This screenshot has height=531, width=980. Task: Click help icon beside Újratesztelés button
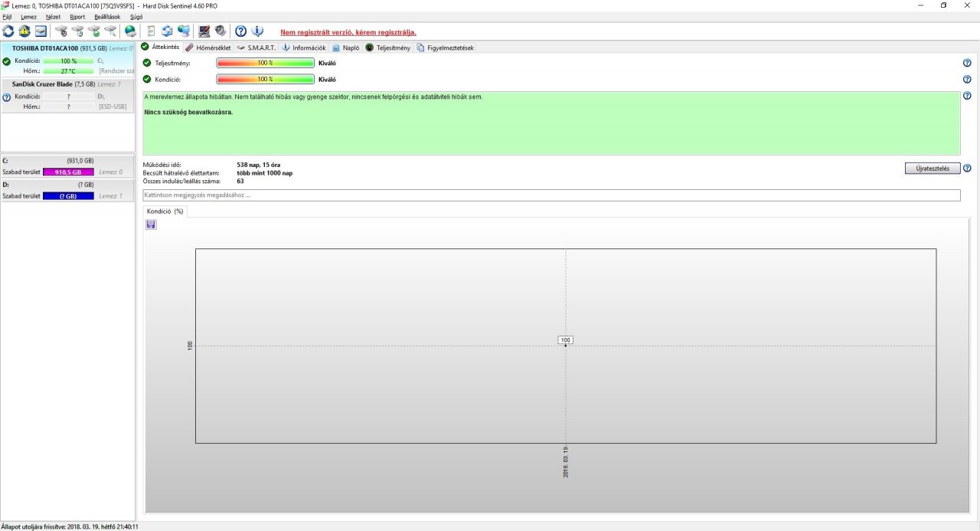(967, 169)
